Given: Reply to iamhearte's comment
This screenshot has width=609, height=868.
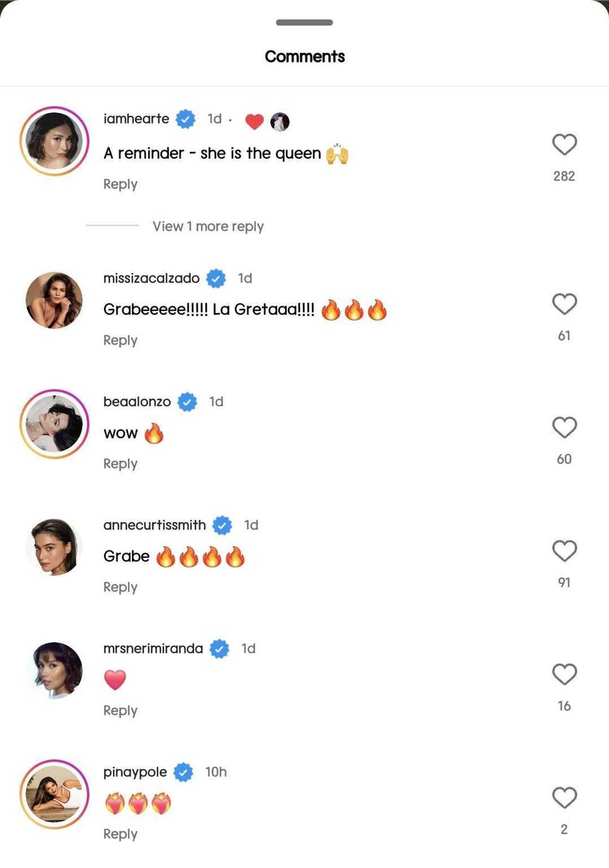Looking at the screenshot, I should coord(120,184).
